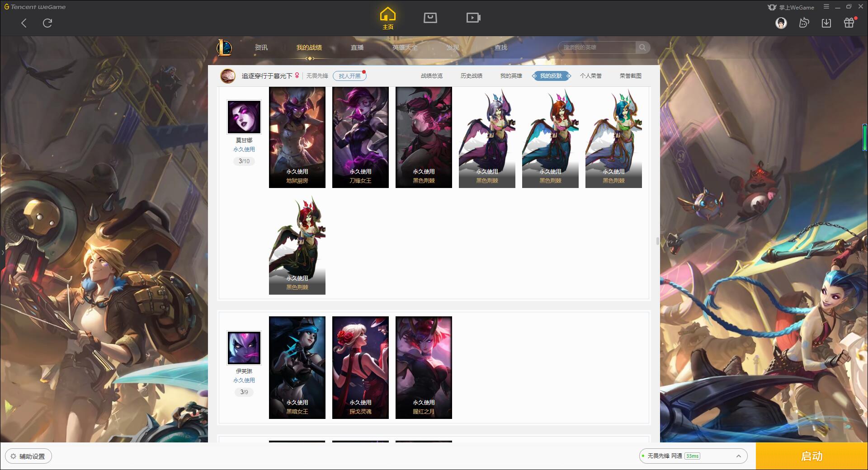Image resolution: width=868 pixels, height=470 pixels.
Task: Switch to 个人荣誉 section
Action: 591,76
